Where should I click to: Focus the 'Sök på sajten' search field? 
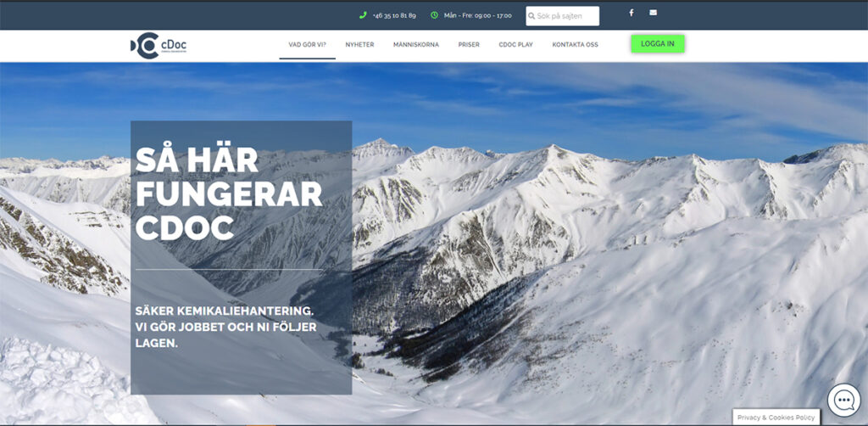click(x=566, y=16)
